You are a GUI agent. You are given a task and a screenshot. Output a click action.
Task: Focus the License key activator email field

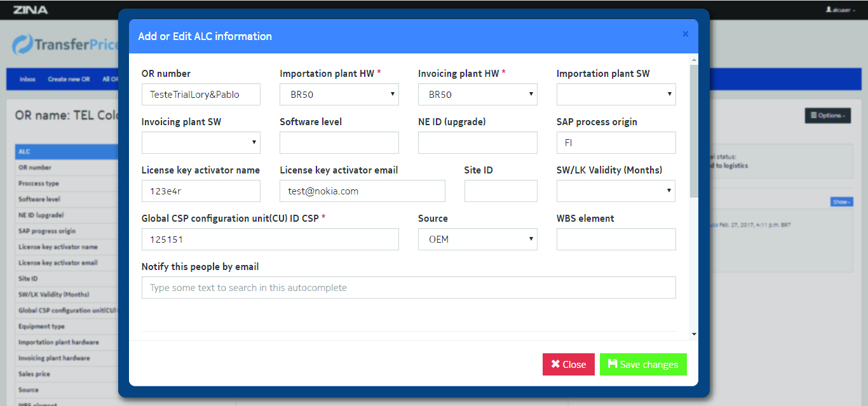(362, 191)
